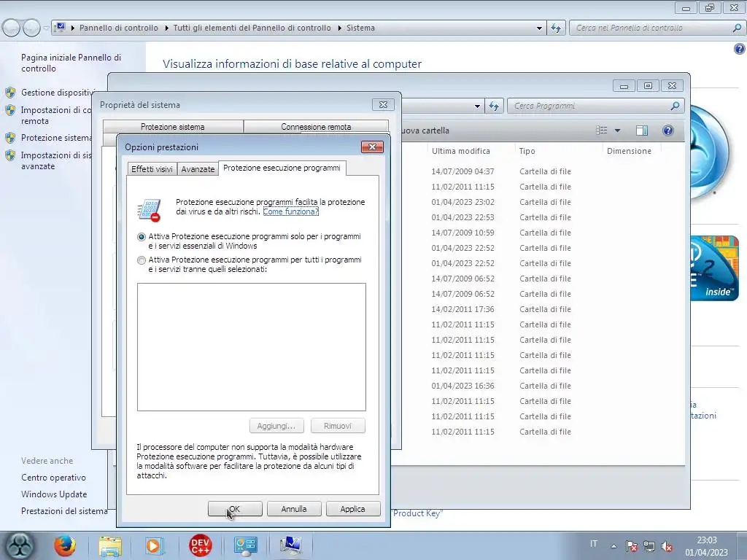
Task: Click help icon in the Explorer window toolbar
Action: coord(668,131)
